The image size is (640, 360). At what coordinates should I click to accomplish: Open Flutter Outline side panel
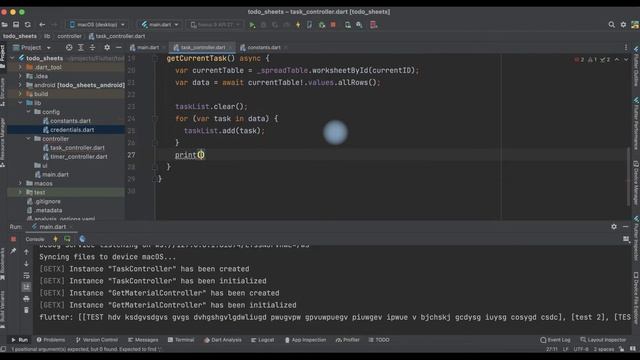[x=636, y=67]
